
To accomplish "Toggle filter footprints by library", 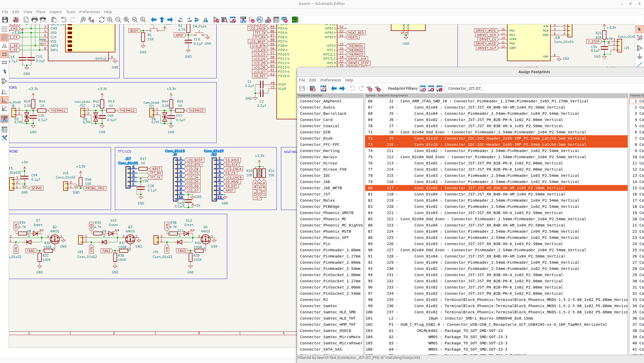I will [x=439, y=89].
